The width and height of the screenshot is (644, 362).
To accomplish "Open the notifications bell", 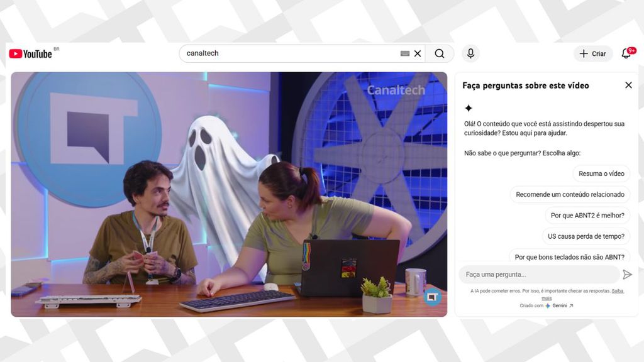I will coord(626,54).
